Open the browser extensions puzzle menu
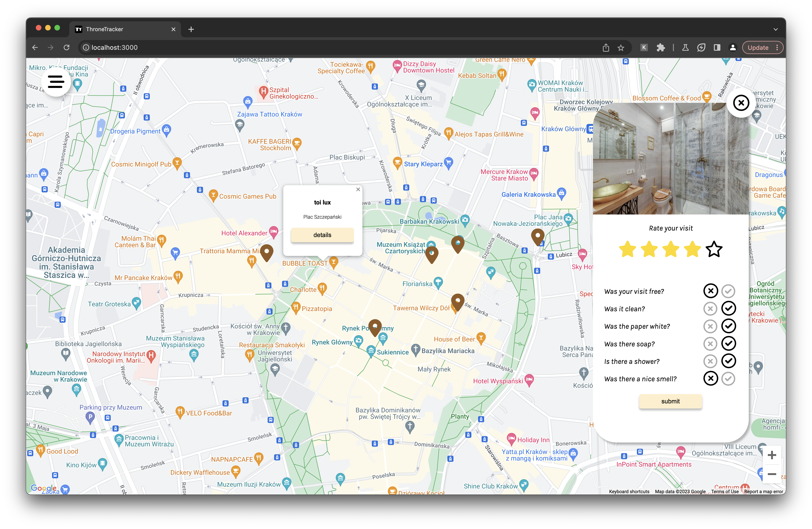Viewport: 812px width, 529px height. (x=661, y=47)
